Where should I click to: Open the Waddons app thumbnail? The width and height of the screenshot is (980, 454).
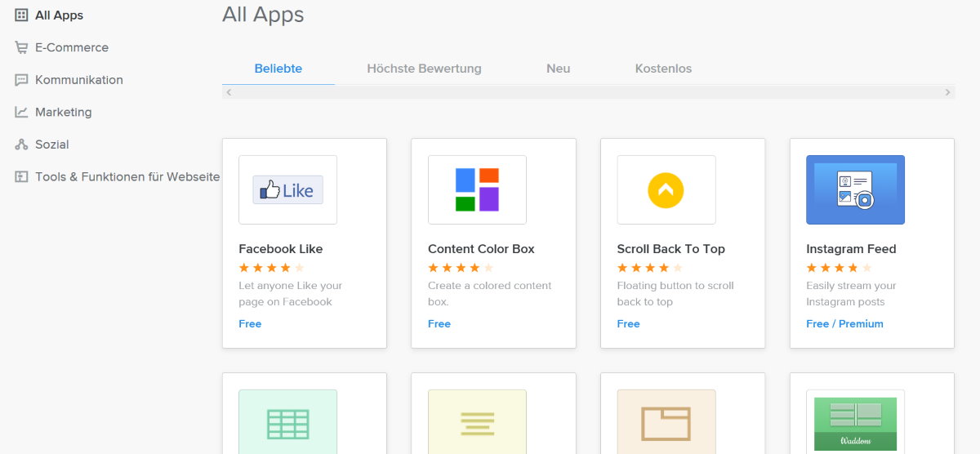pyautogui.click(x=855, y=421)
